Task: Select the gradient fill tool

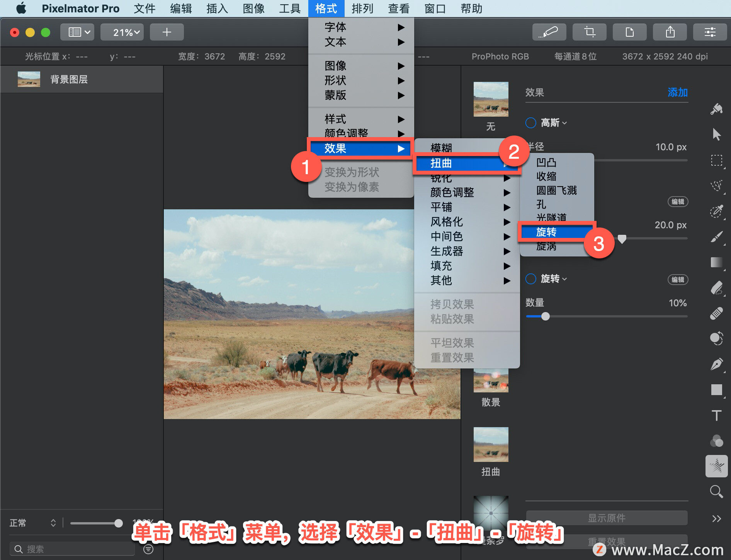Action: (717, 262)
